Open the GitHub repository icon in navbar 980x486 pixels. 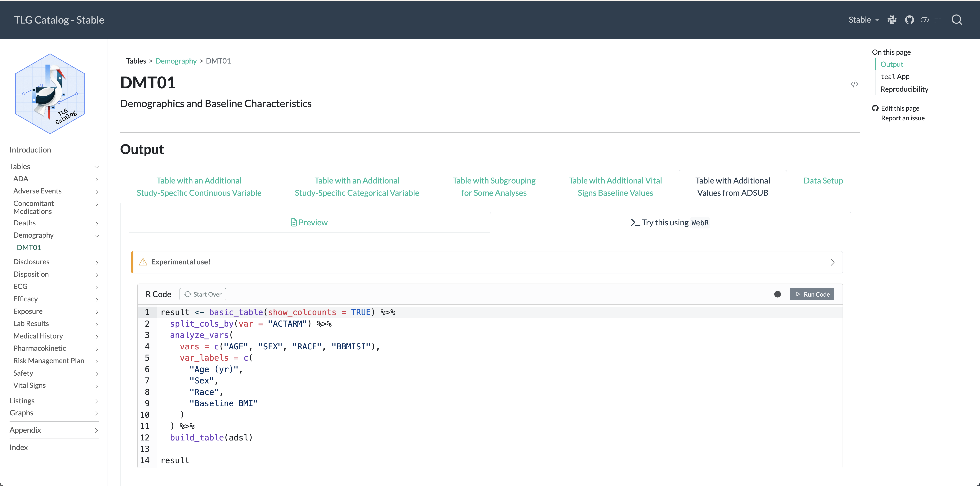pyautogui.click(x=909, y=20)
